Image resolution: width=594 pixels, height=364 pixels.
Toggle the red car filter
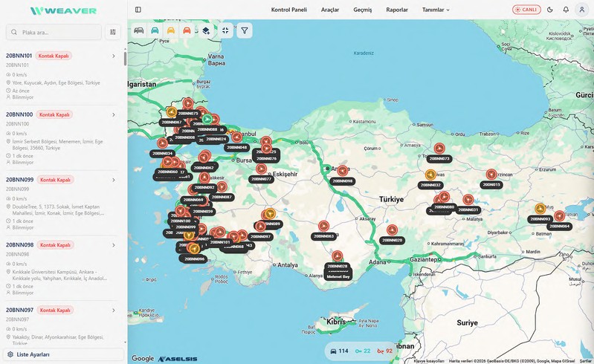click(x=187, y=30)
